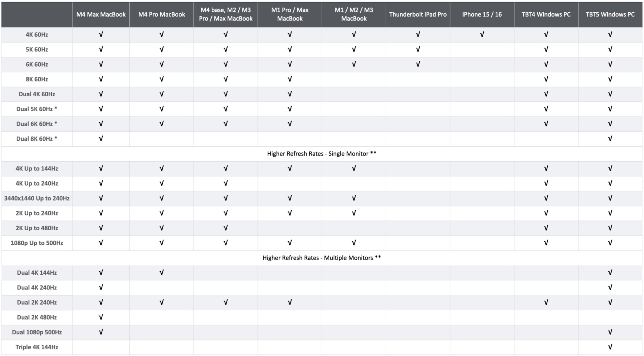This screenshot has height=356, width=644.
Task: Click the M4 Pro MacBook header cell
Action: (x=162, y=14)
